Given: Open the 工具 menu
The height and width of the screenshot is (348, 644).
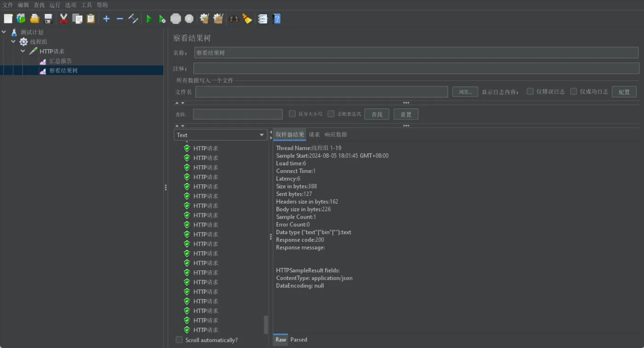Looking at the screenshot, I should 86,5.
